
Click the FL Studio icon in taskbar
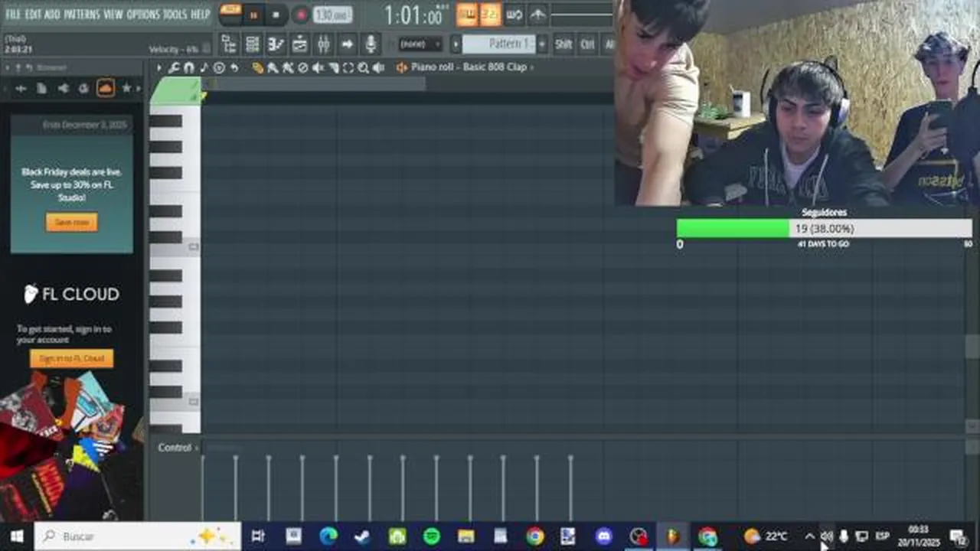pyautogui.click(x=673, y=536)
